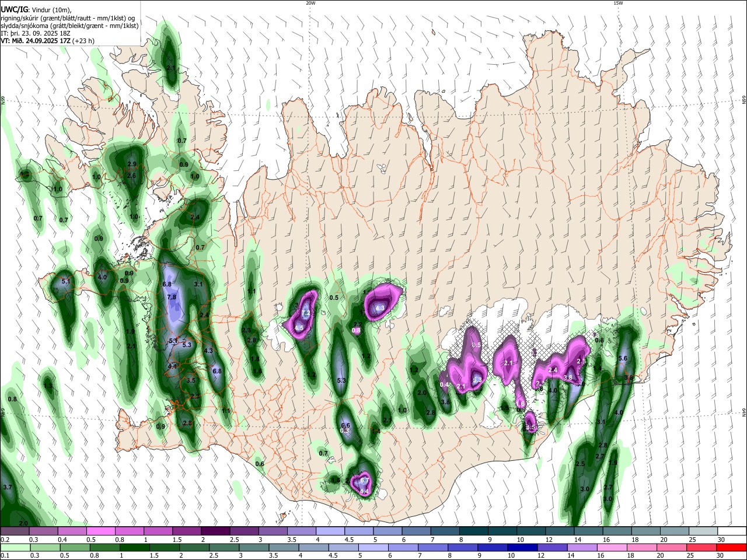Click the '3.7' precipitation value
Viewport: 747px width, 560px height.
(8, 487)
